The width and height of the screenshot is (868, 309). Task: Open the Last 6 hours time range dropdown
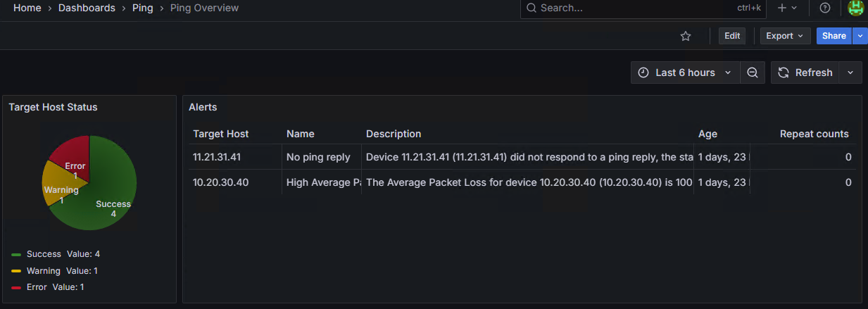(685, 72)
